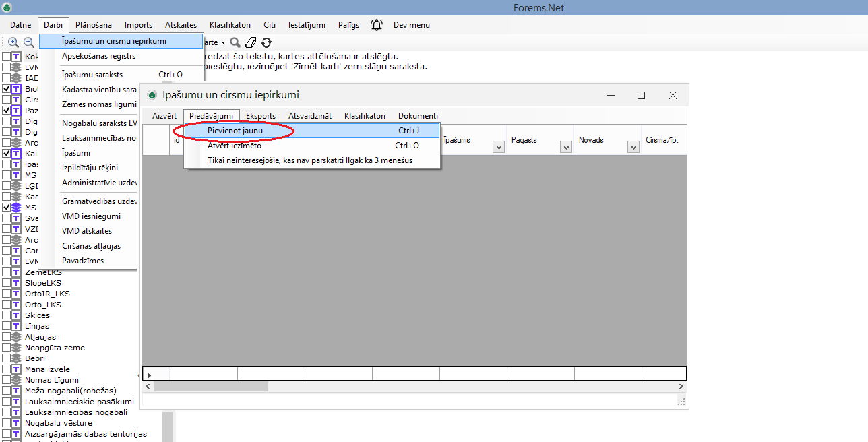Click the T icon beside SlopeLKS layer
Viewport: 868px width, 442px height.
16,283
